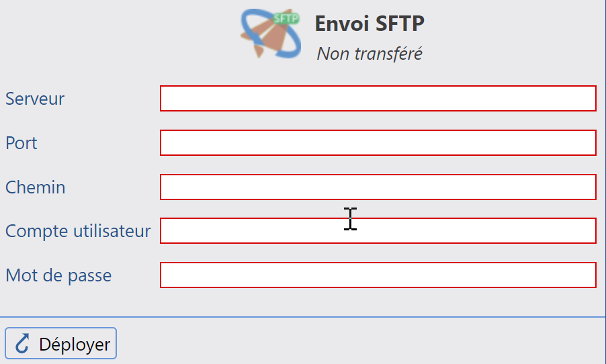This screenshot has height=364, width=606.
Task: Click the Non transféré status text
Action: [x=370, y=53]
